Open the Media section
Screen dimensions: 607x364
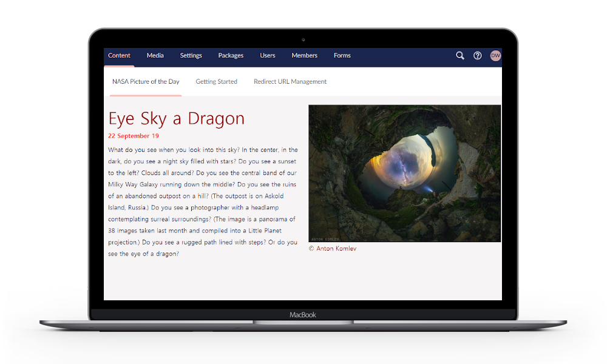[x=155, y=56]
